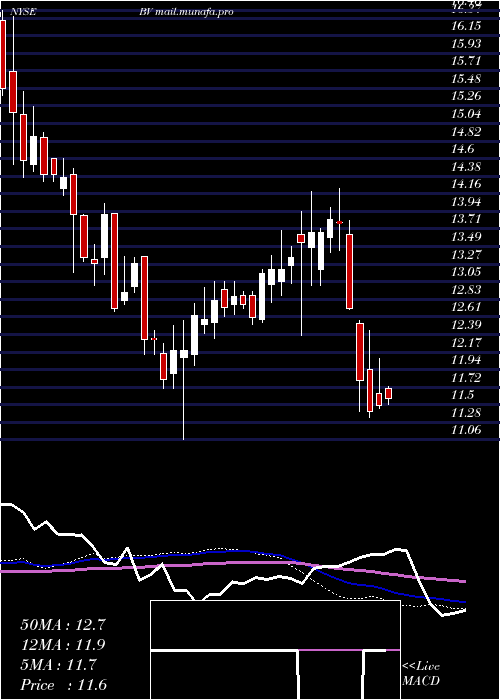This screenshot has width=500, height=700.
Task: Click the candle with the wick reaching 11.06
Action: pos(183,354)
